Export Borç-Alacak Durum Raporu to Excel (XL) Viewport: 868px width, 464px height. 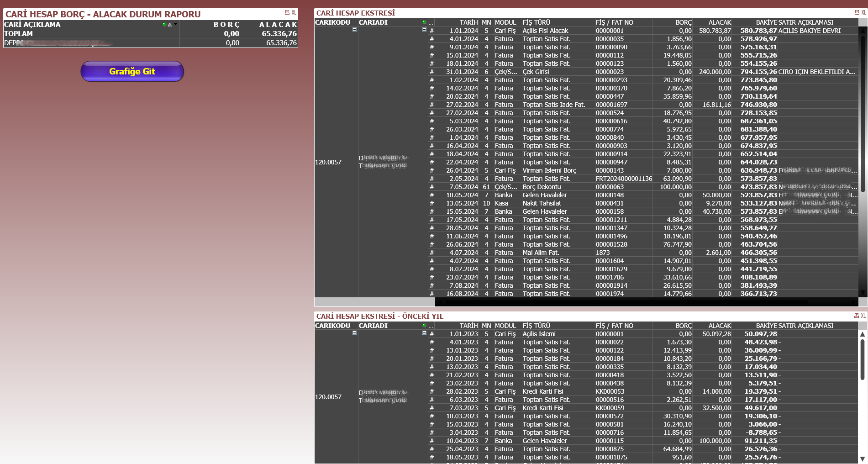(294, 12)
